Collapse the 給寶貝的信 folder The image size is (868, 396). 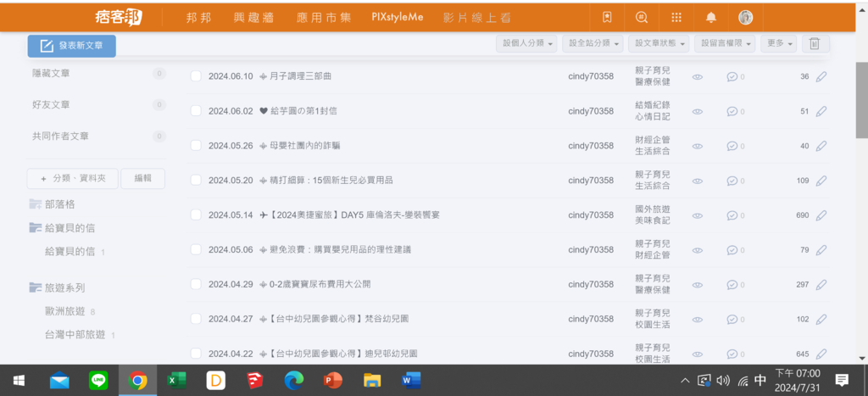point(36,227)
